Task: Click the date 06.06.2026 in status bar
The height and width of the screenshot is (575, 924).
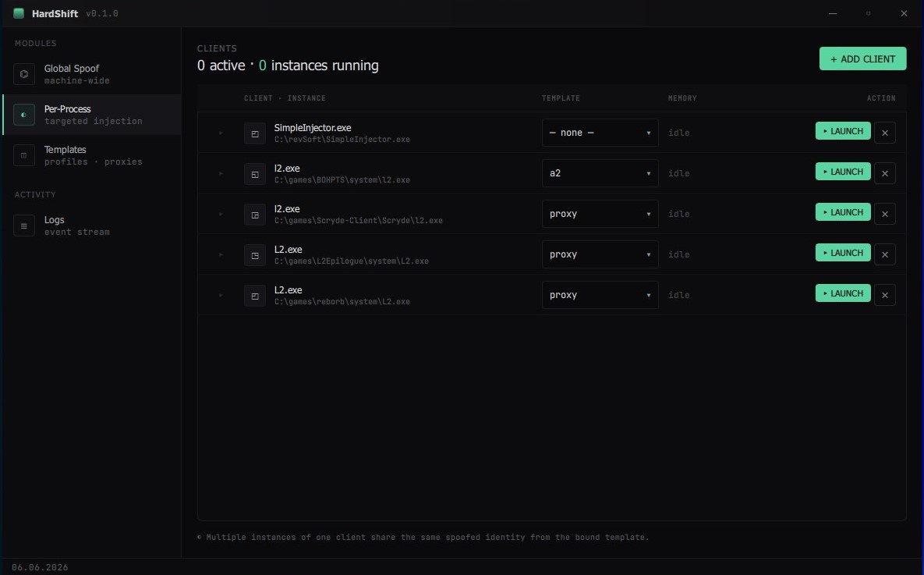Action: (x=40, y=567)
